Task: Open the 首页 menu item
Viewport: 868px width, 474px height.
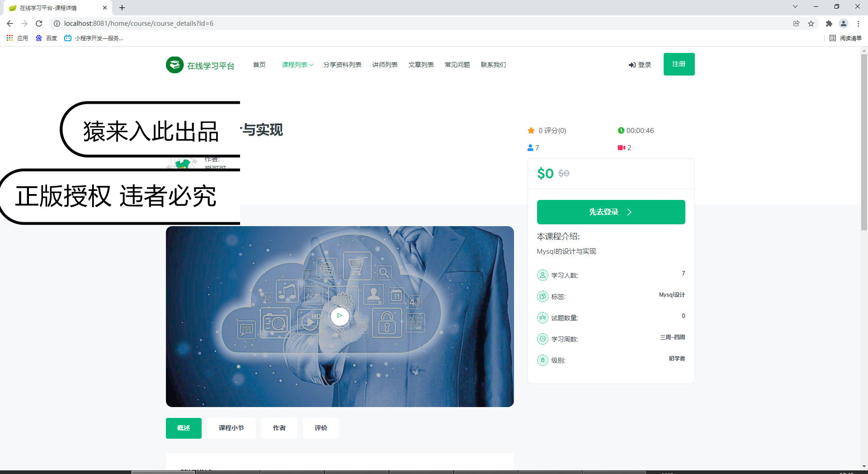Action: click(x=259, y=65)
